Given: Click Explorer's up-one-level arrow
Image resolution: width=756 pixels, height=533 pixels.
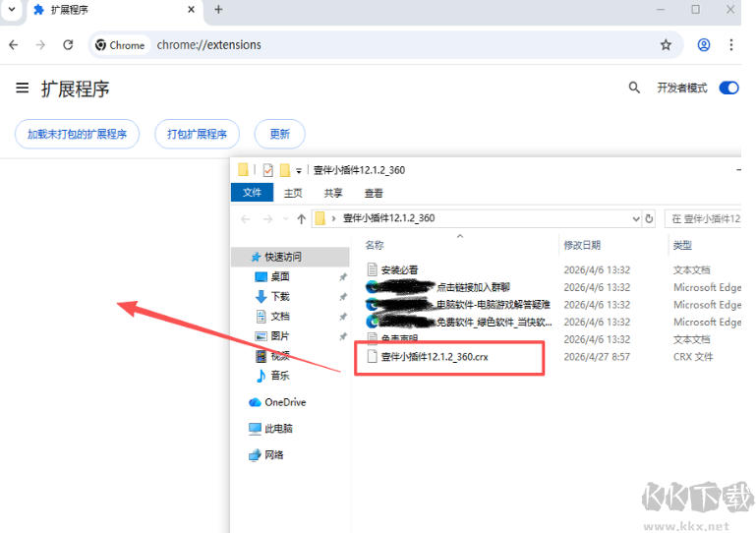Looking at the screenshot, I should (x=302, y=219).
